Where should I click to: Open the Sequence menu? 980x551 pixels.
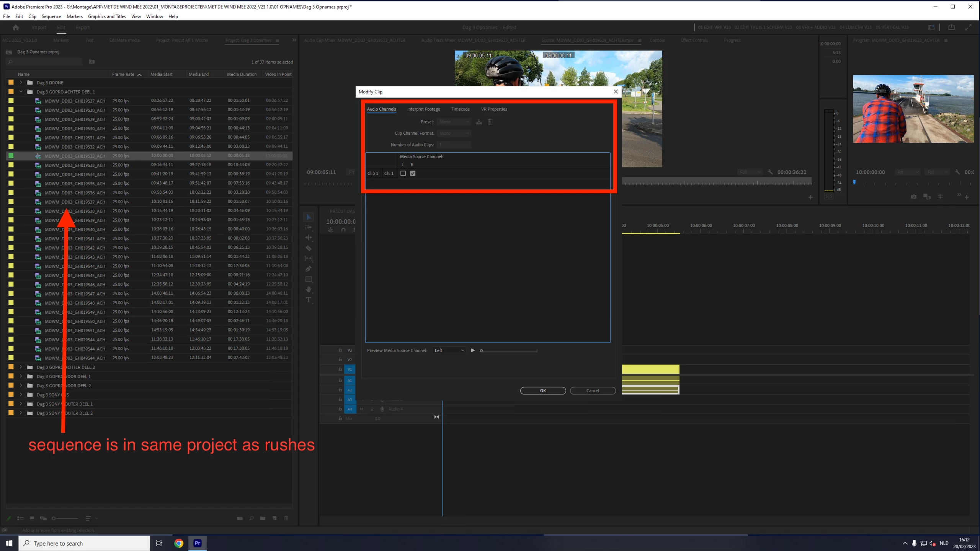click(51, 16)
